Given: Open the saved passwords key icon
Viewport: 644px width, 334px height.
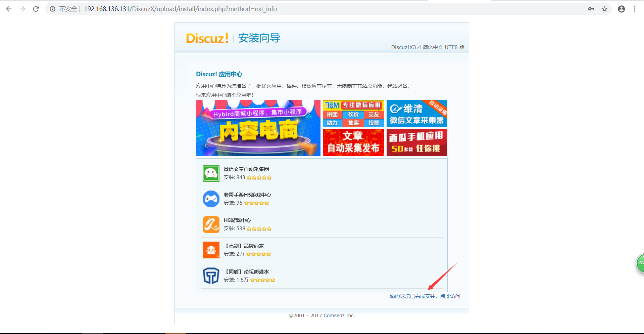Looking at the screenshot, I should click(591, 9).
